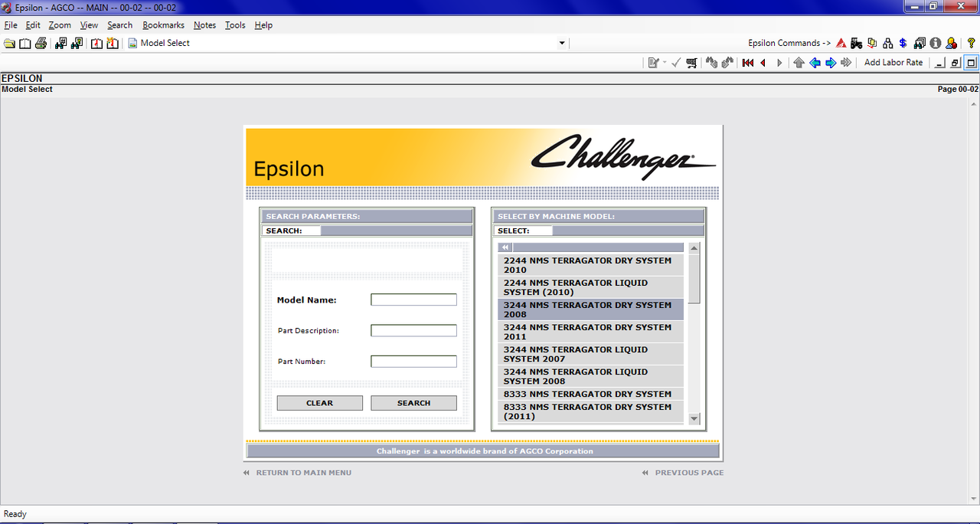Open the Edit menu
The width and height of the screenshot is (980, 524).
click(33, 25)
